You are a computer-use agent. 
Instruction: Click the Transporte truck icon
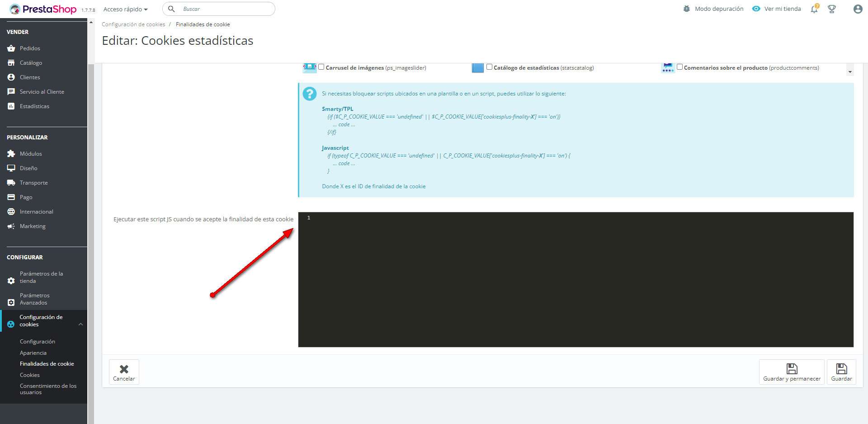[11, 183]
